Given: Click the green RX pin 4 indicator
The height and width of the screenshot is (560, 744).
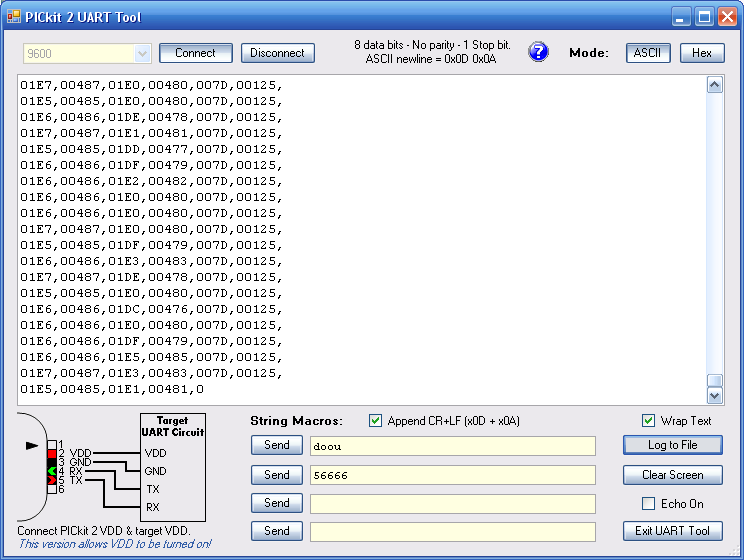Looking at the screenshot, I should (52, 471).
